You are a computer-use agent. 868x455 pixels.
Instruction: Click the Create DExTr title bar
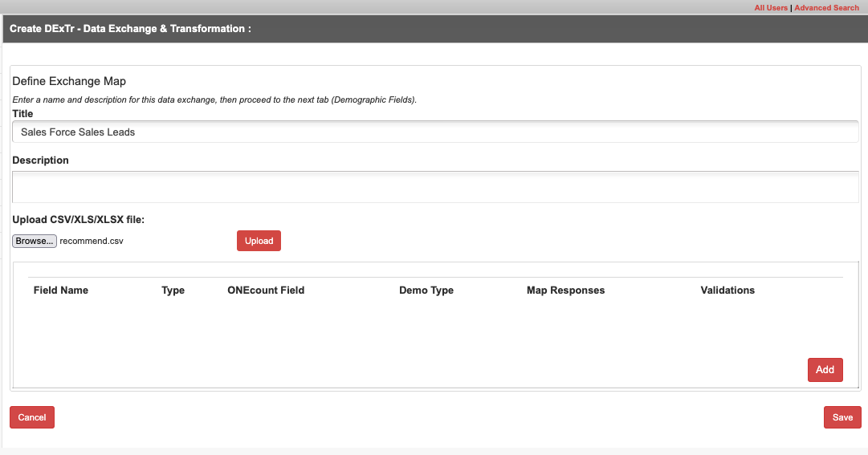(435, 29)
